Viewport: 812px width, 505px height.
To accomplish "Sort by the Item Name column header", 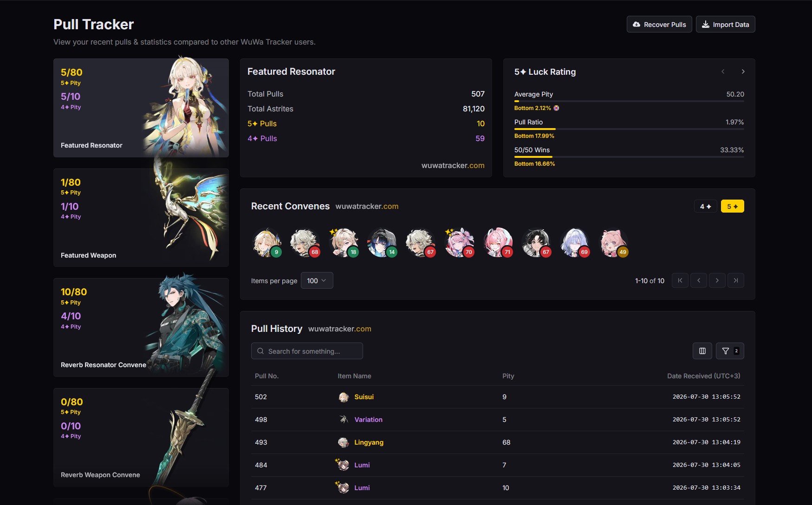I will click(x=354, y=376).
